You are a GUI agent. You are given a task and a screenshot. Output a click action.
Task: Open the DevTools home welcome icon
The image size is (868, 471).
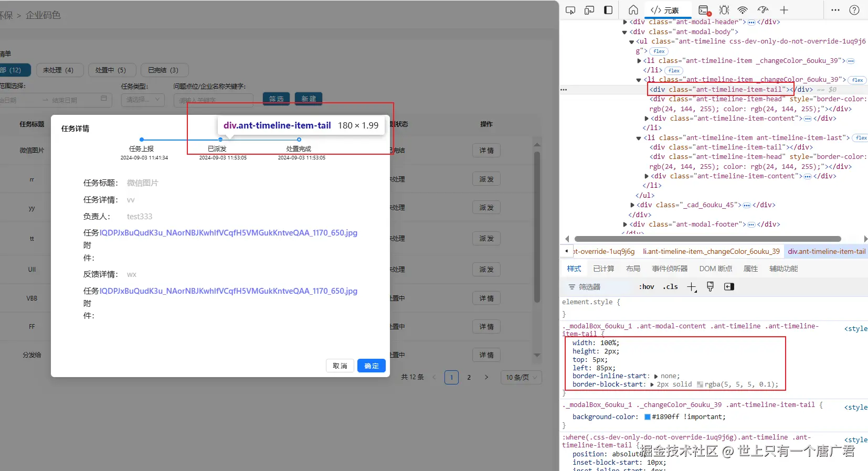point(633,10)
